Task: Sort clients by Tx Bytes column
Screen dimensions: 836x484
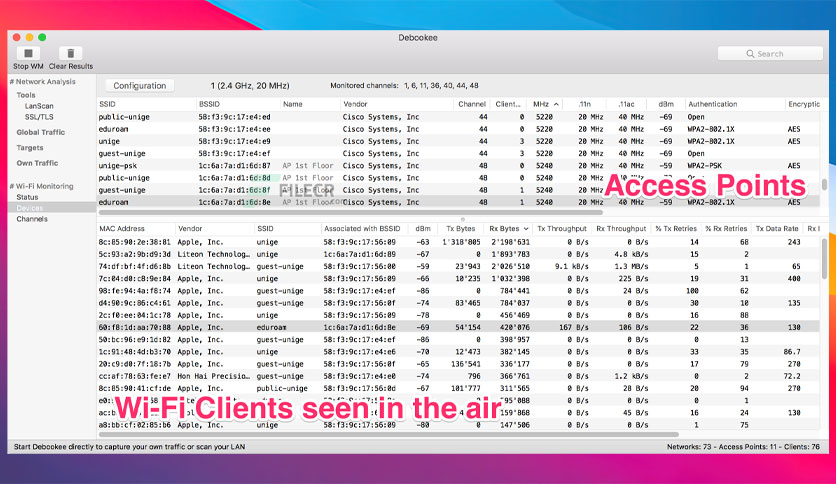Action: 461,229
